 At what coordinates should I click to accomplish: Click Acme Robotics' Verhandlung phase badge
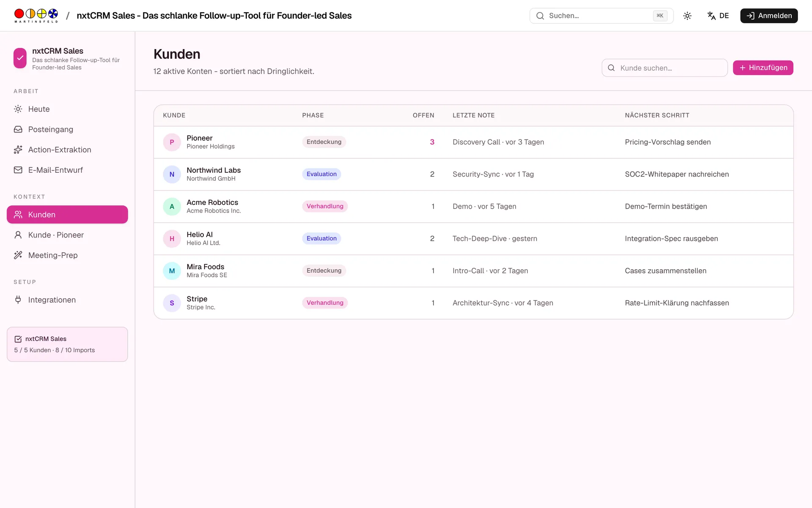point(325,207)
